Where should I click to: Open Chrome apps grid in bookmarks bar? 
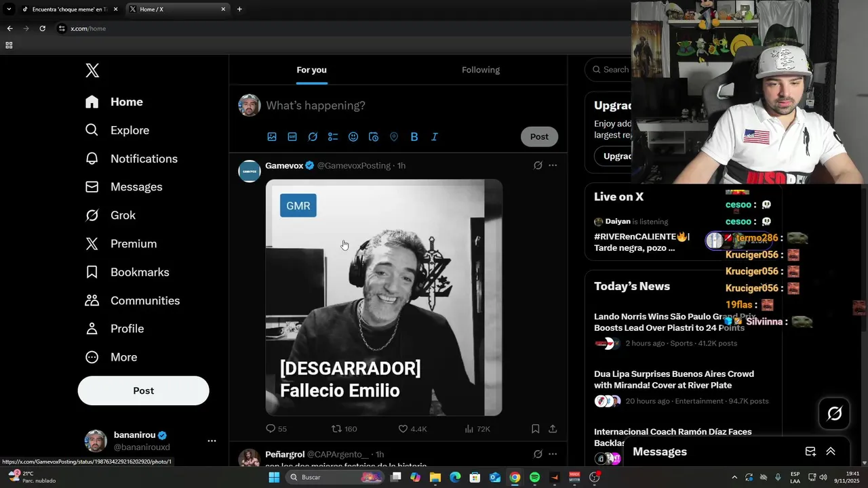tap(9, 45)
